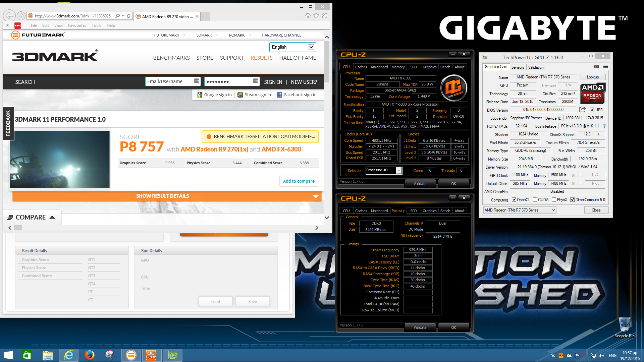Open the browser home page icon

coord(308,15)
